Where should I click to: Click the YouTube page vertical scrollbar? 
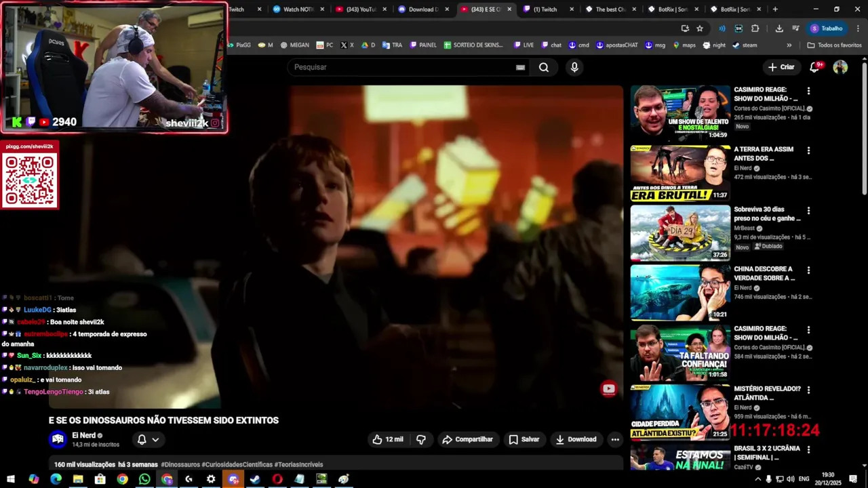864,129
